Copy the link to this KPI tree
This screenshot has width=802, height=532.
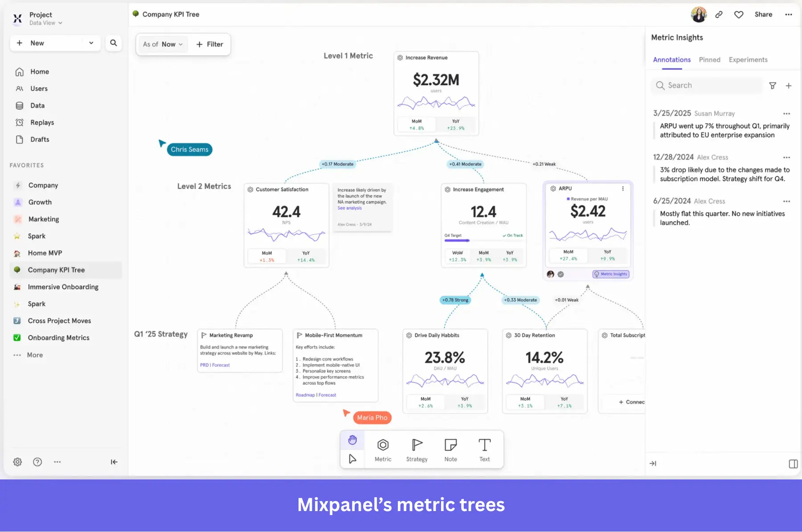pyautogui.click(x=719, y=14)
